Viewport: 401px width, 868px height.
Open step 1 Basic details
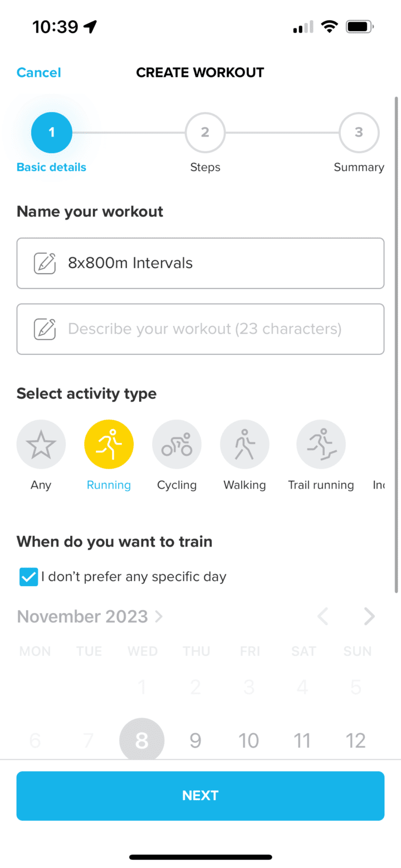[52, 133]
